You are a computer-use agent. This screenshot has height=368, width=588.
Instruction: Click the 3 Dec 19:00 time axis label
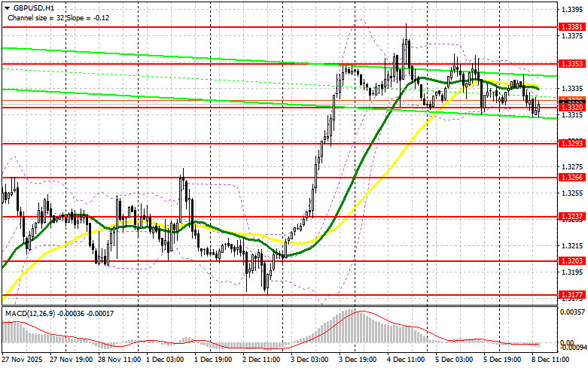pos(358,360)
